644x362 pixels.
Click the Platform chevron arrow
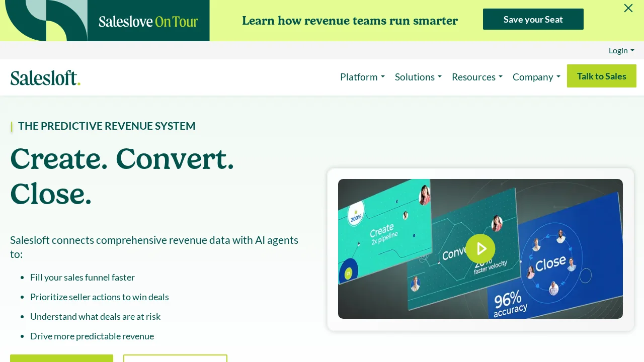pyautogui.click(x=382, y=77)
